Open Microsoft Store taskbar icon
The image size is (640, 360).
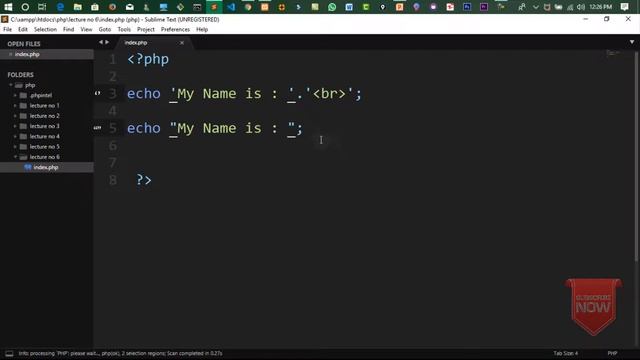(95, 7)
